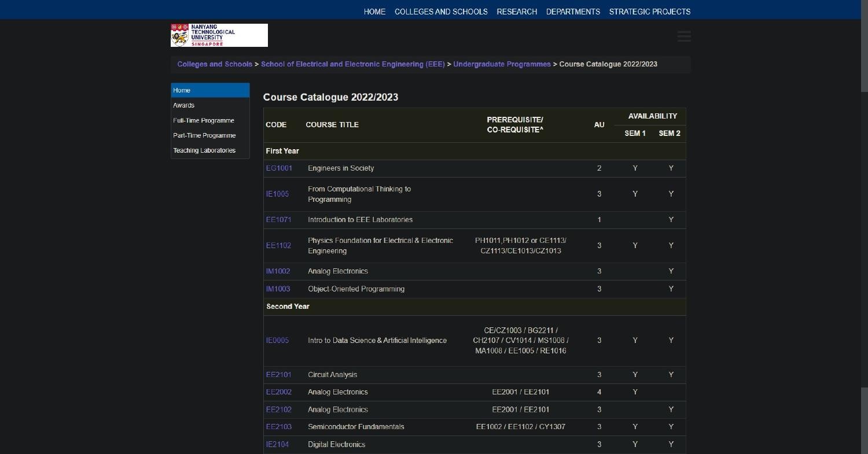
Task: Select STRATEGIC PROJECTS in top navigation
Action: 649,12
